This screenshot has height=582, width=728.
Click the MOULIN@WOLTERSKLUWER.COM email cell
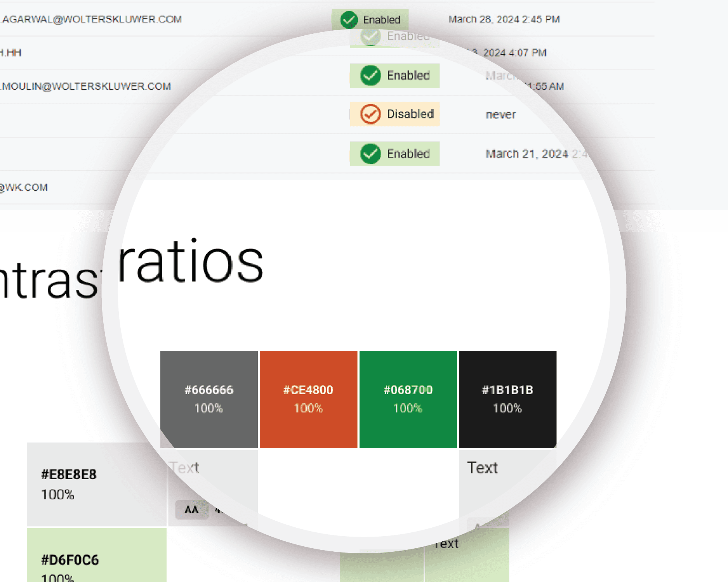click(85, 86)
